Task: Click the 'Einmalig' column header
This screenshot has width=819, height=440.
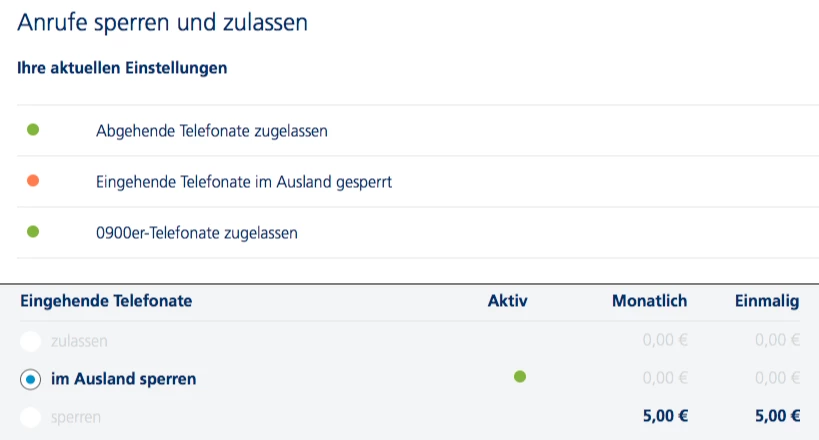Action: (765, 300)
